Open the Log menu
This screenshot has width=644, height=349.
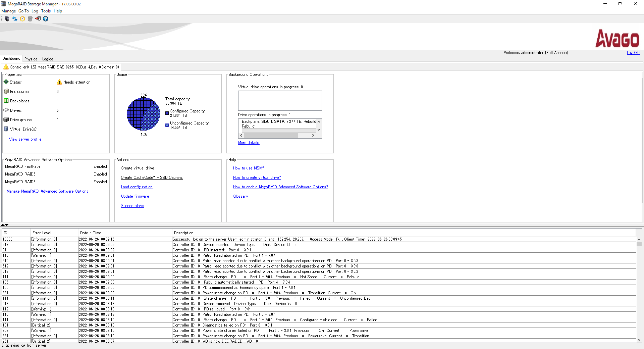35,11
